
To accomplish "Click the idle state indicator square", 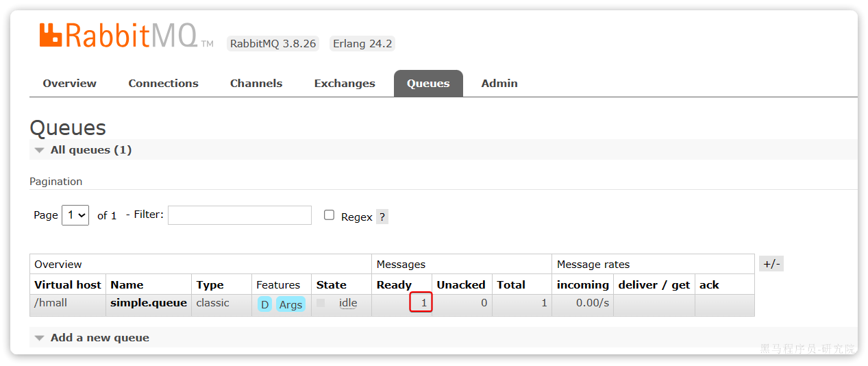I will (321, 303).
